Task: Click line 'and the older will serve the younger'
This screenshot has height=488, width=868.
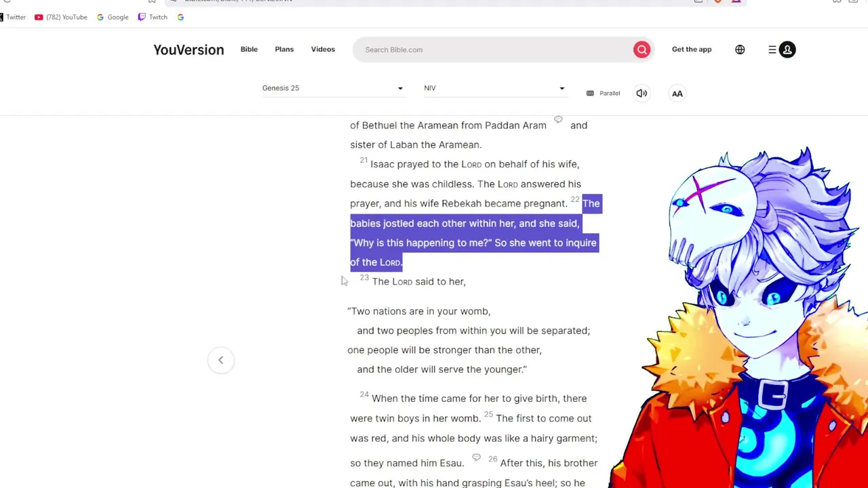Action: 441,369
